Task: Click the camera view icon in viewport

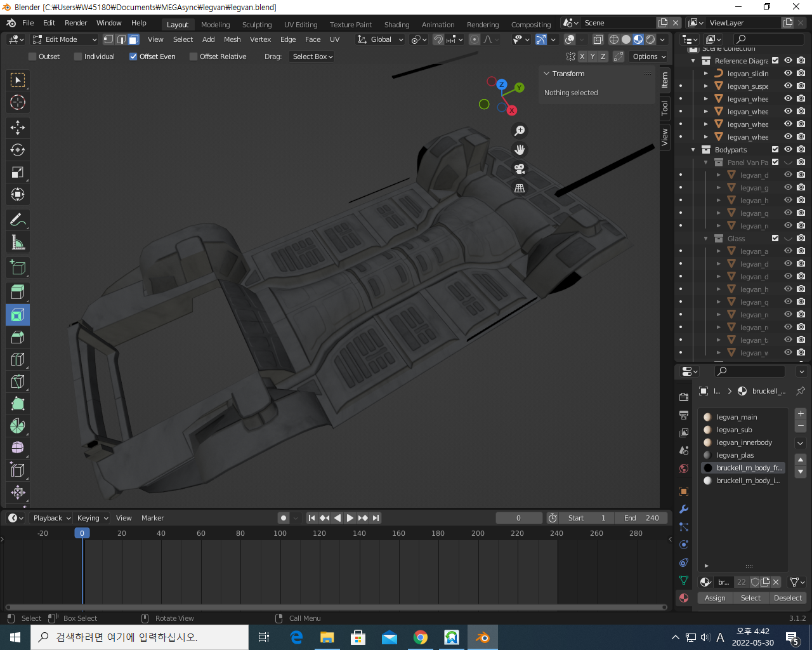Action: [520, 169]
